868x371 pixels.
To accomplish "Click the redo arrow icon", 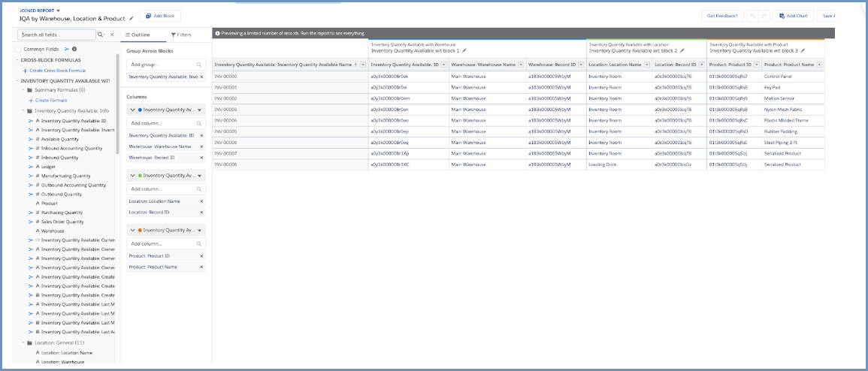I will coord(764,16).
